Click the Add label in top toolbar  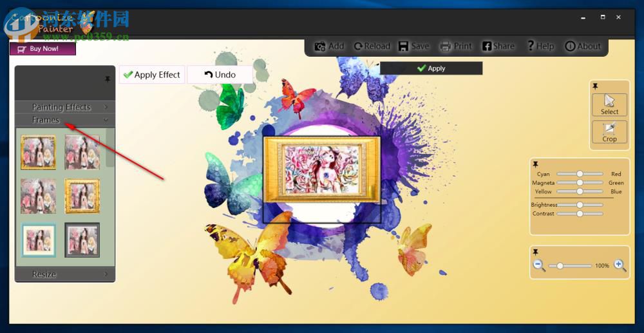[x=336, y=46]
